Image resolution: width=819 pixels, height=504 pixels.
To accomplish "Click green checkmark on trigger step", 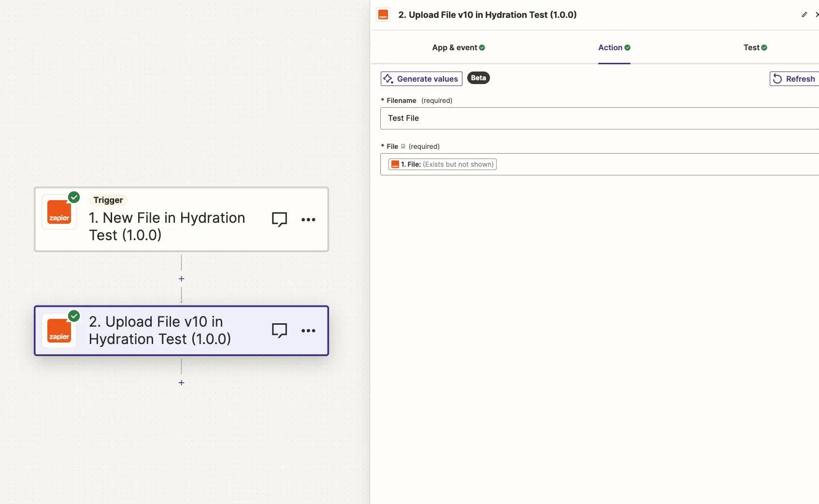I will click(x=74, y=197).
